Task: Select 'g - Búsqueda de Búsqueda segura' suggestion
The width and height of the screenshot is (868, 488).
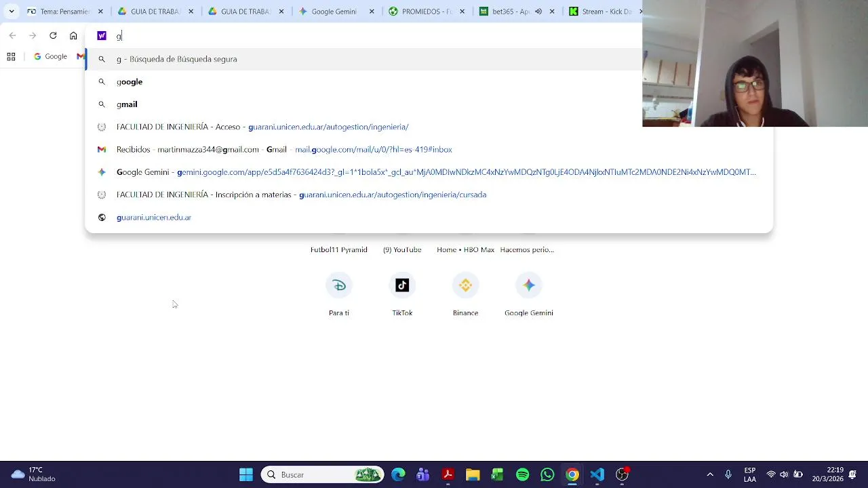Action: coord(429,59)
